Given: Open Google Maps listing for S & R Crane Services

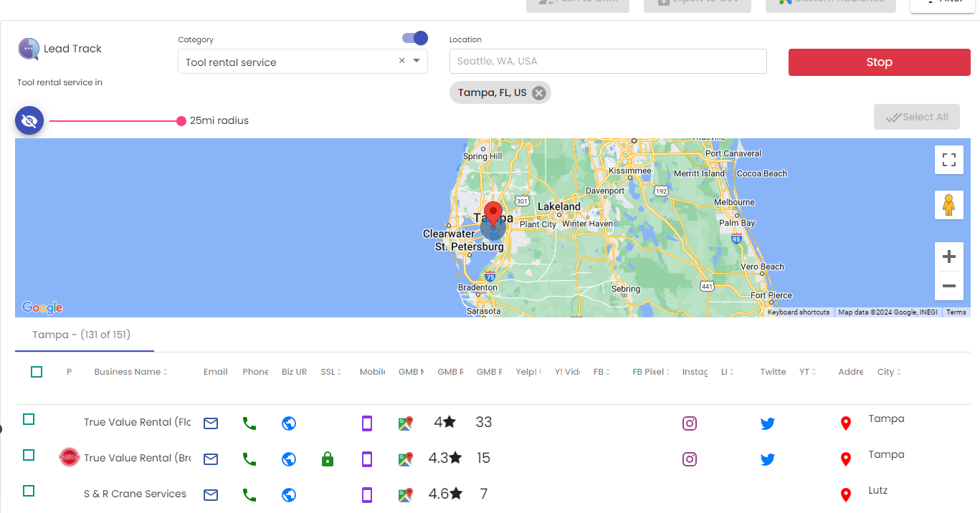Looking at the screenshot, I should 406,495.
